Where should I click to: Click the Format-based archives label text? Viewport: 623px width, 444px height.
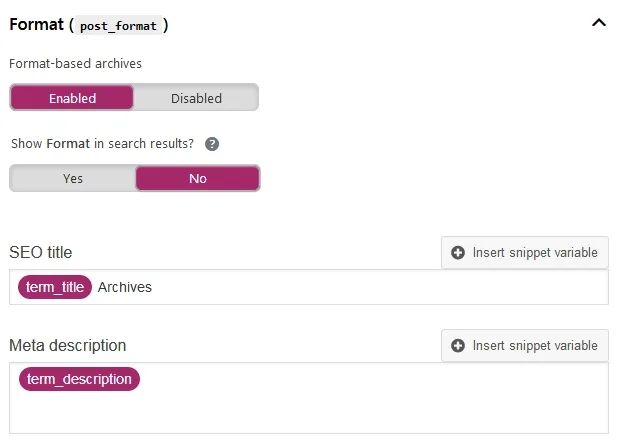(75, 64)
